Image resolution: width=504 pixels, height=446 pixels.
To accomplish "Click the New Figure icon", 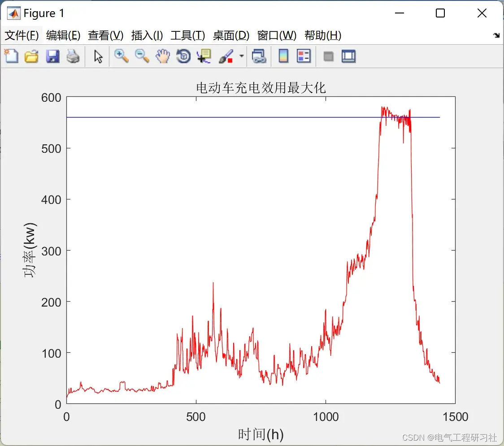I will [11, 56].
